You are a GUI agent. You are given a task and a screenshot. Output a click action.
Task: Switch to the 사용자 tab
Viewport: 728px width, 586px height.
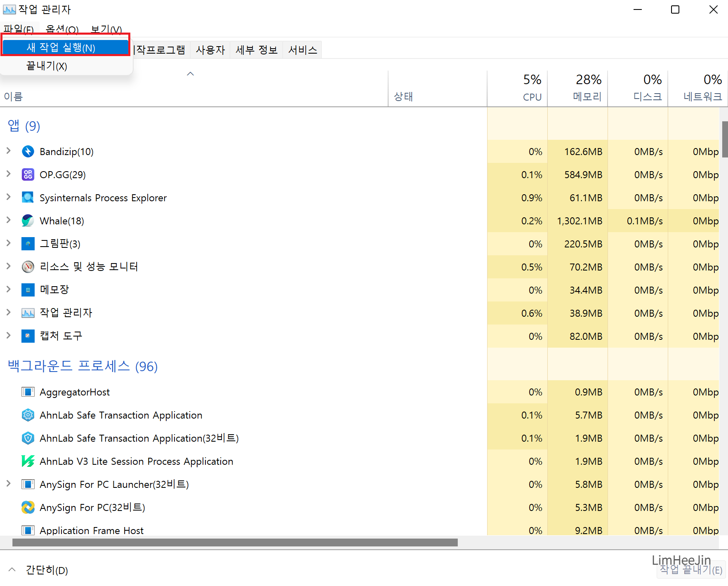(210, 50)
